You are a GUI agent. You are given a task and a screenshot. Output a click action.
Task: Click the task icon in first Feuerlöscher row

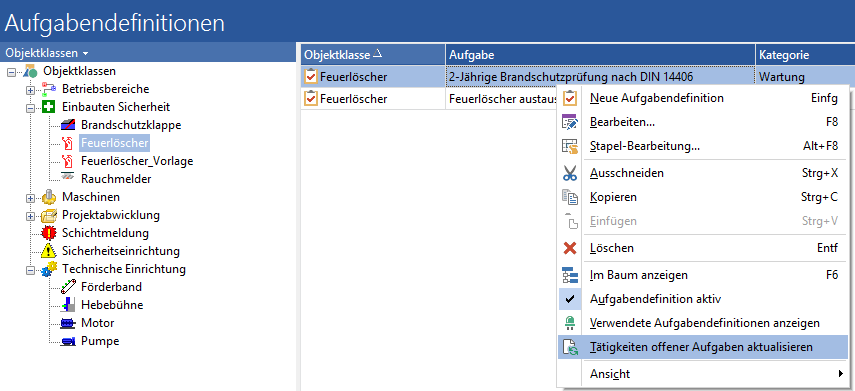coord(311,76)
